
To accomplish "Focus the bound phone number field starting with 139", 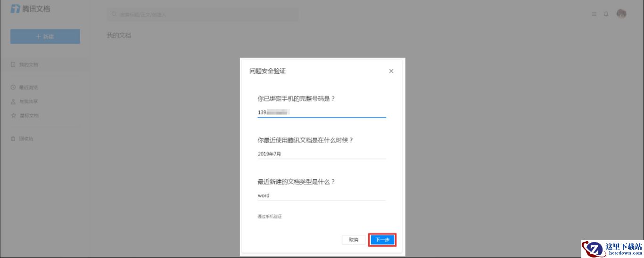I will pyautogui.click(x=322, y=113).
